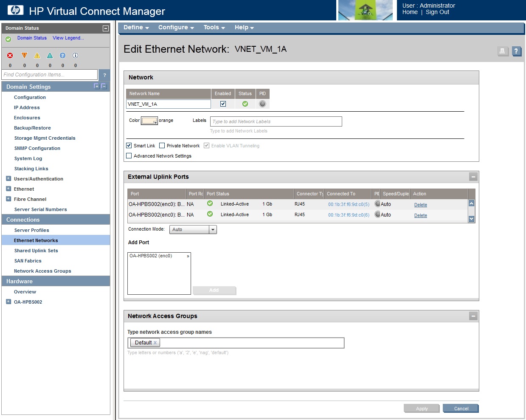Image resolution: width=526 pixels, height=420 pixels.
Task: Open the View Legend link
Action: (68, 38)
